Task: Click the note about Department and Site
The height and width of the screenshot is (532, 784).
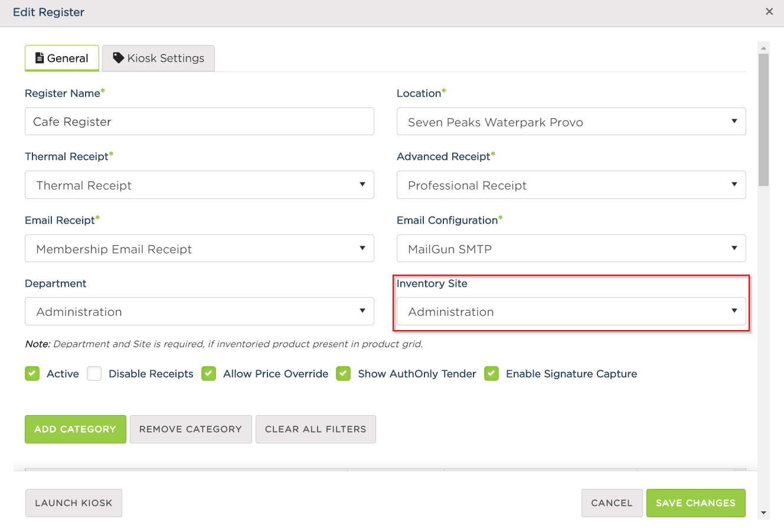Action: 224,344
